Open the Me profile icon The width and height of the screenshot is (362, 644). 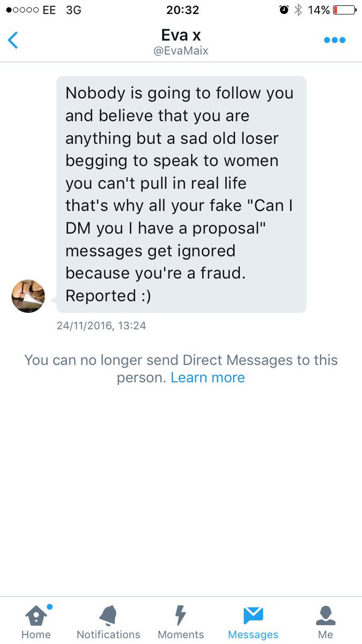click(326, 616)
